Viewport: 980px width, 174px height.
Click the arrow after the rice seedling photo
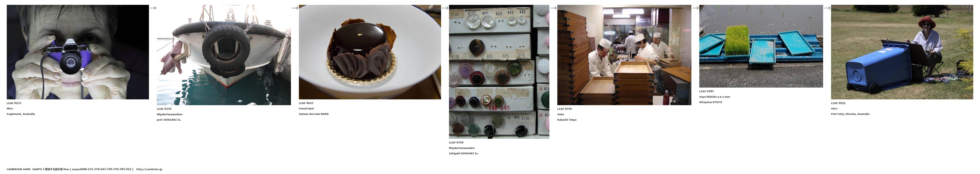tap(827, 8)
